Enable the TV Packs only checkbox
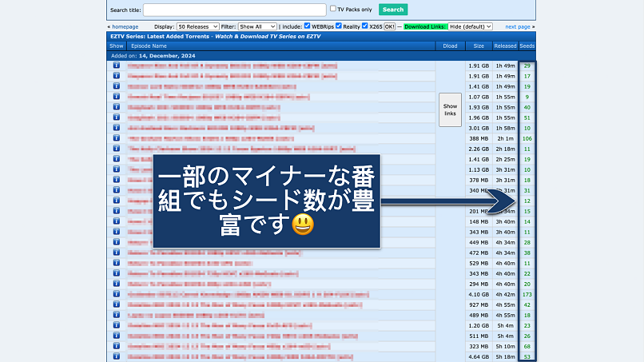This screenshot has width=644, height=362. [333, 9]
